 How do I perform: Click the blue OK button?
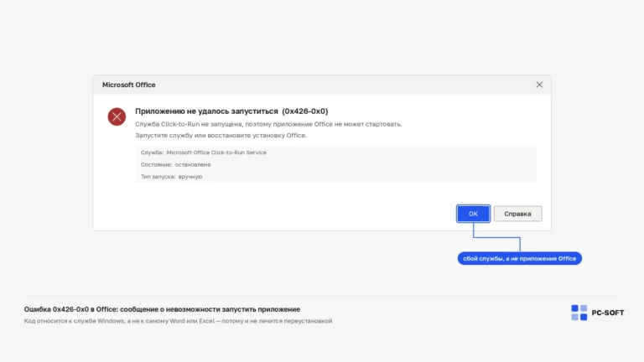pyautogui.click(x=473, y=214)
